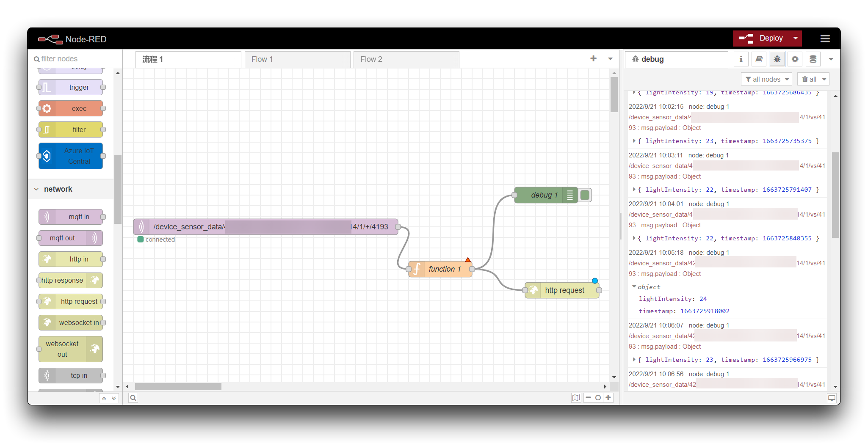Select the tcp in palette node

(71, 375)
